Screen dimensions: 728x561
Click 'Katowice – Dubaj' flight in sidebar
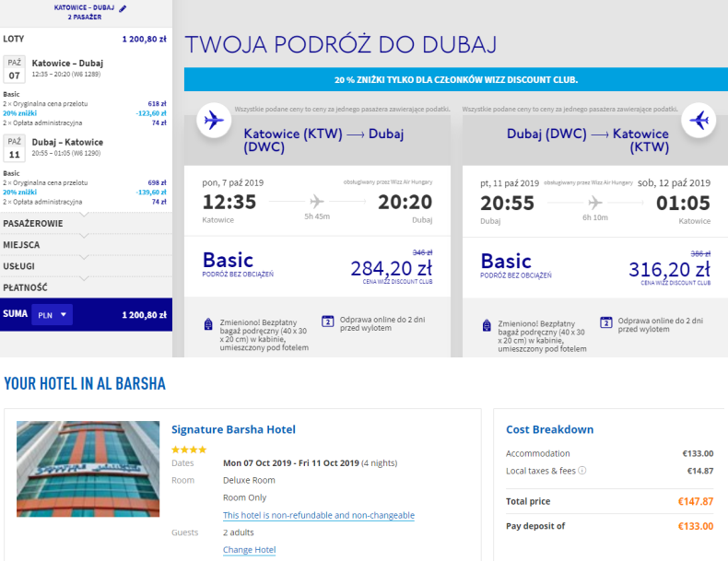(67, 64)
